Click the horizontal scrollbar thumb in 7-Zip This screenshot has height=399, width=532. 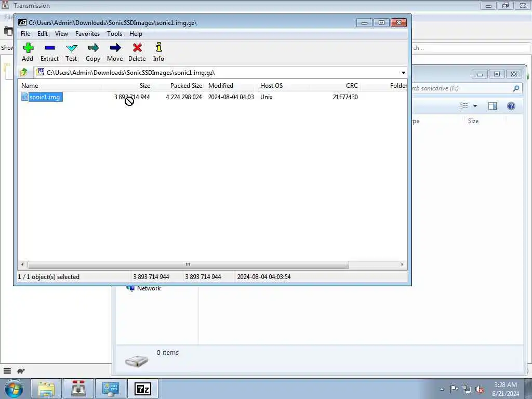pos(188,264)
